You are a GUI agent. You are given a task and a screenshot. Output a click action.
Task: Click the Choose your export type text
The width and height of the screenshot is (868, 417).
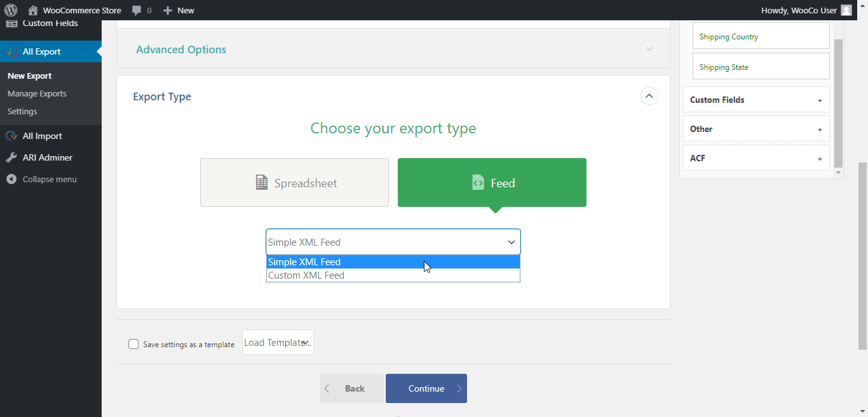(393, 128)
